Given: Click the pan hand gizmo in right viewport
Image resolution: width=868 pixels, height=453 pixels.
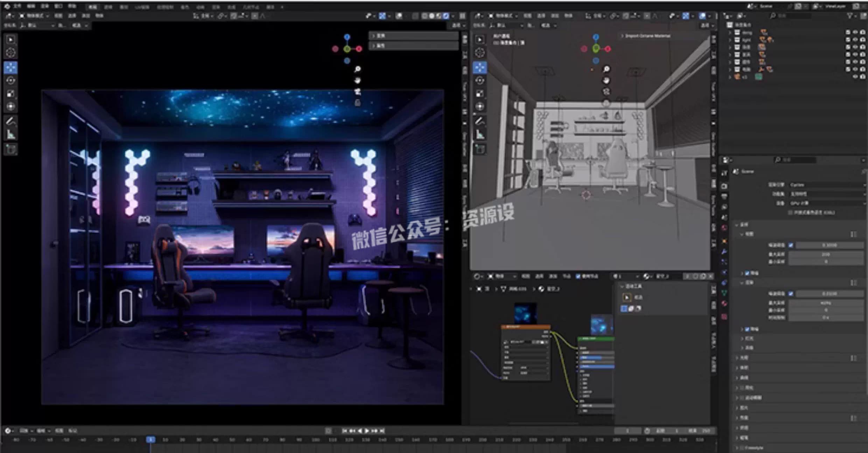Looking at the screenshot, I should tap(606, 80).
